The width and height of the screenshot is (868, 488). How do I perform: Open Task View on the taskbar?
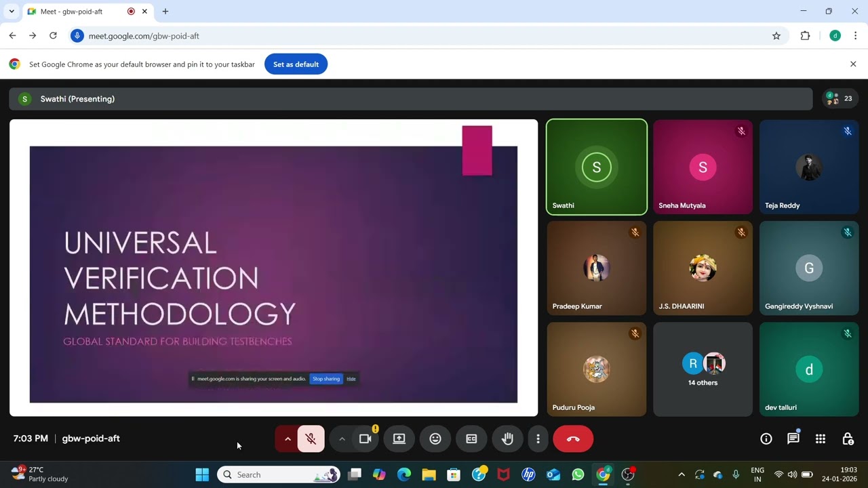coord(354,474)
